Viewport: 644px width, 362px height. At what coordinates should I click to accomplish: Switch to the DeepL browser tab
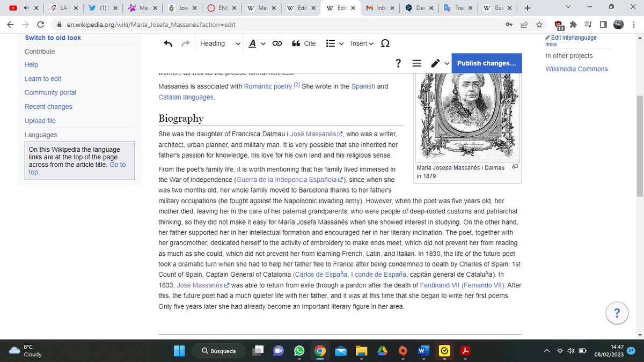coord(419,8)
